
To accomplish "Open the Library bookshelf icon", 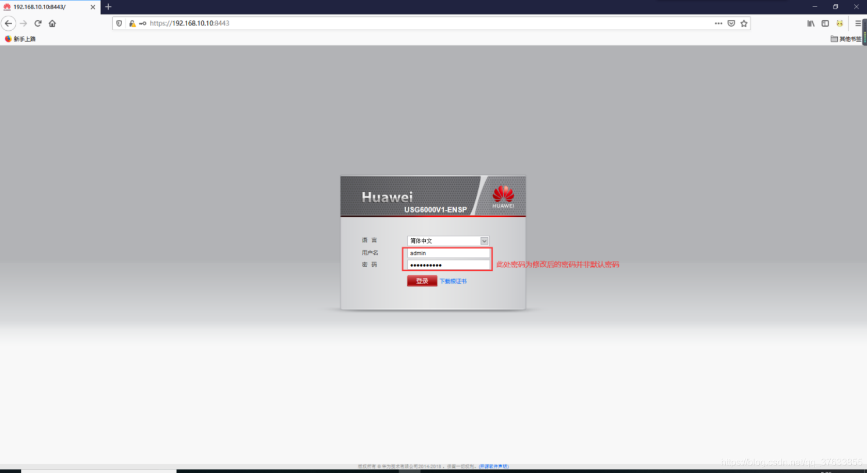I will [x=811, y=23].
